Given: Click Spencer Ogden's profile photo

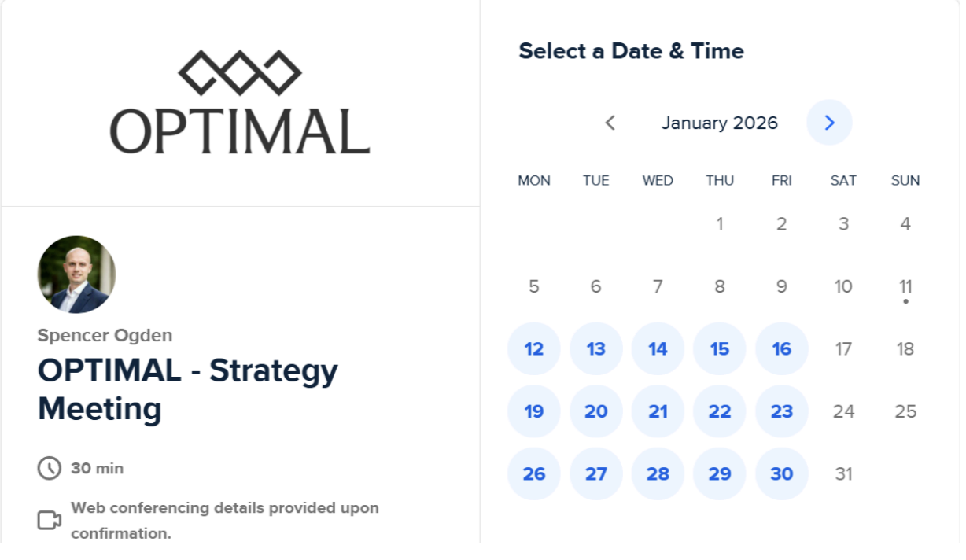Looking at the screenshot, I should tap(76, 274).
